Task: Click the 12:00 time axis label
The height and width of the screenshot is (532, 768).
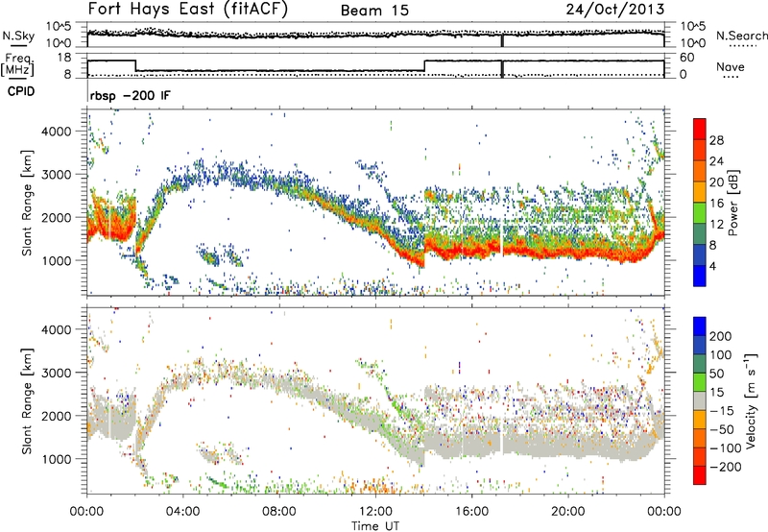Action: tap(375, 512)
